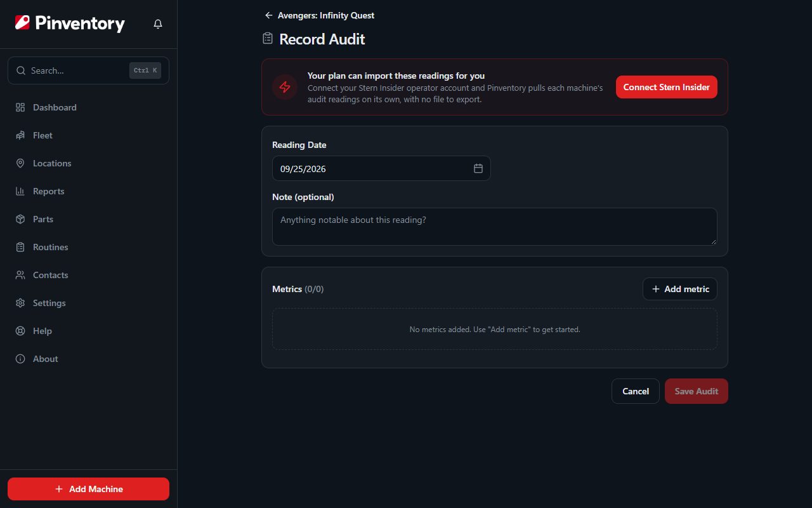Open the About page label

coord(46,359)
